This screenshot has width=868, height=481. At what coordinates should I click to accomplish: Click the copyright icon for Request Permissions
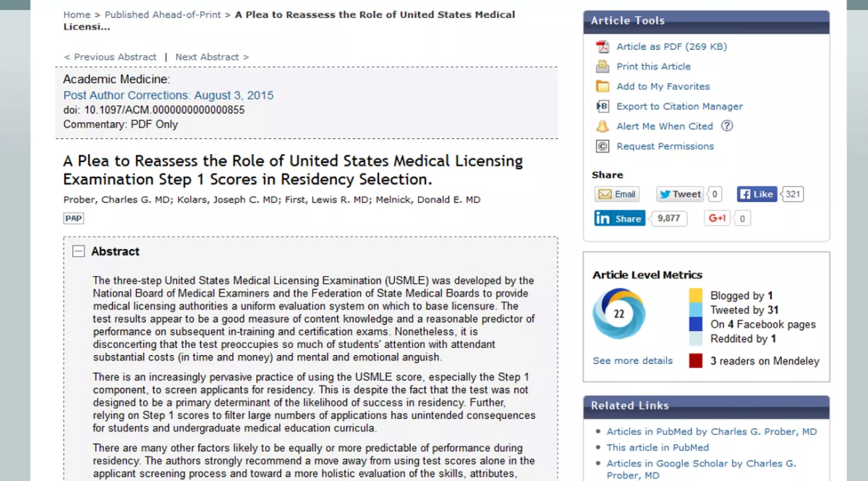point(603,146)
